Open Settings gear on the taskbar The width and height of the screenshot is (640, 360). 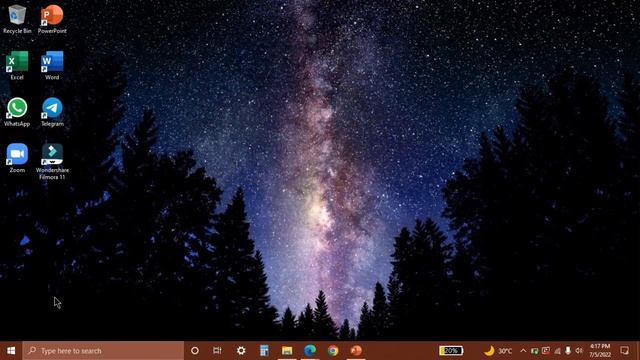coord(241,351)
